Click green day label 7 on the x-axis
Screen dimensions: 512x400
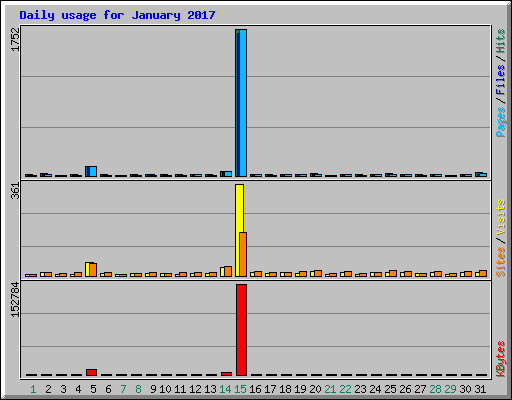123,389
